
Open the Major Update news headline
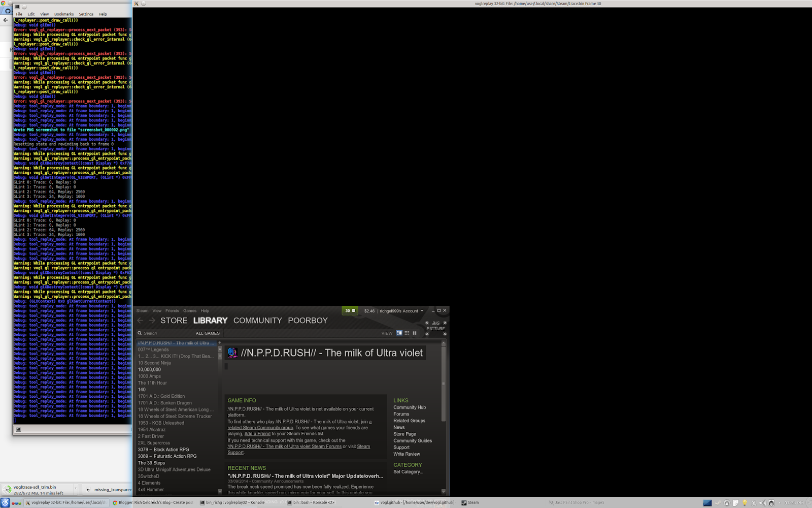pyautogui.click(x=305, y=476)
